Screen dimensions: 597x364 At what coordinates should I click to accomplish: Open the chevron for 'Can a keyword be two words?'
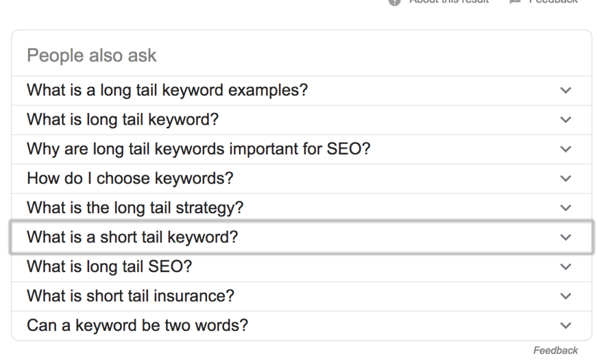(x=565, y=325)
